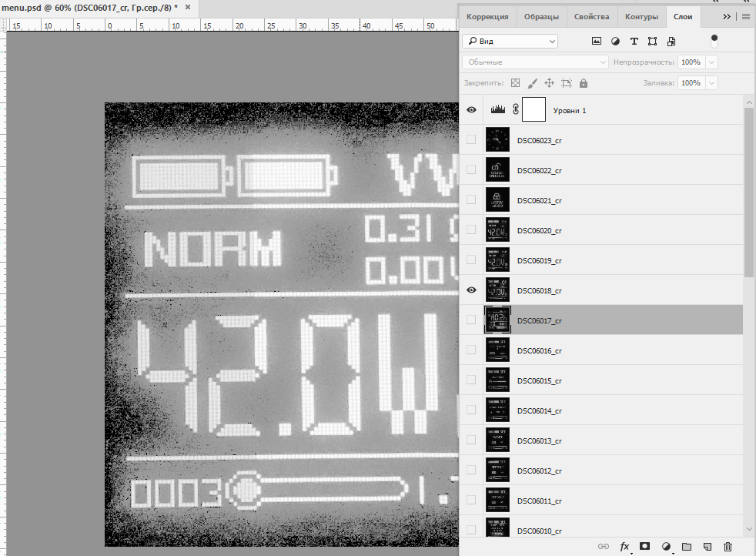The width and height of the screenshot is (756, 556).
Task: Lock transparent pixels icon
Action: 515,83
